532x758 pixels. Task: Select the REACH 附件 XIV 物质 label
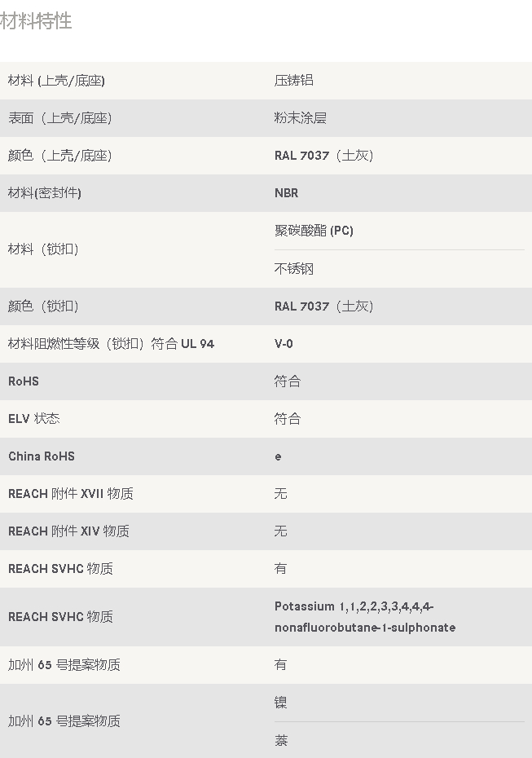click(68, 531)
